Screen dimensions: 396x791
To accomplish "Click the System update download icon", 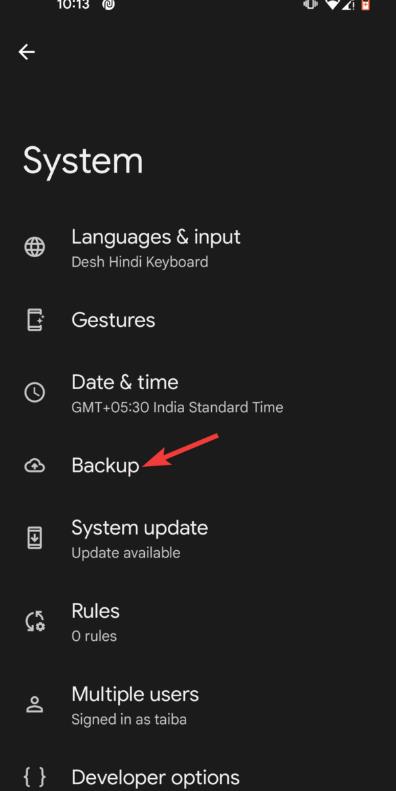I will (35, 538).
